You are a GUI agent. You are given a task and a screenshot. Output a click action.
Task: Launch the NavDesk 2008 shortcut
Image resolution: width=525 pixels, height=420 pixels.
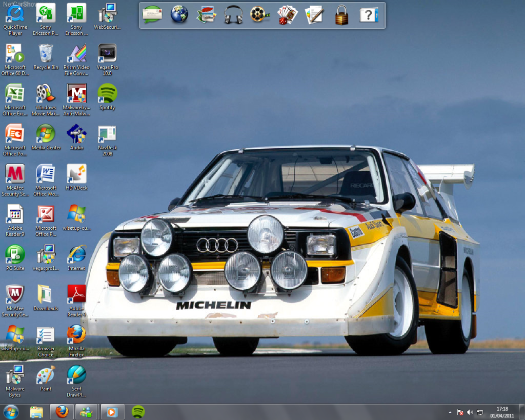pos(107,141)
